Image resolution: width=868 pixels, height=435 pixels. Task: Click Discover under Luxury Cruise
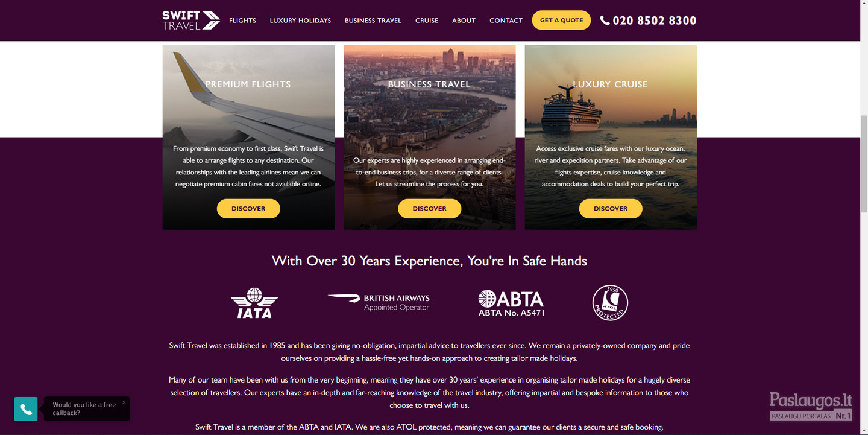pyautogui.click(x=611, y=209)
